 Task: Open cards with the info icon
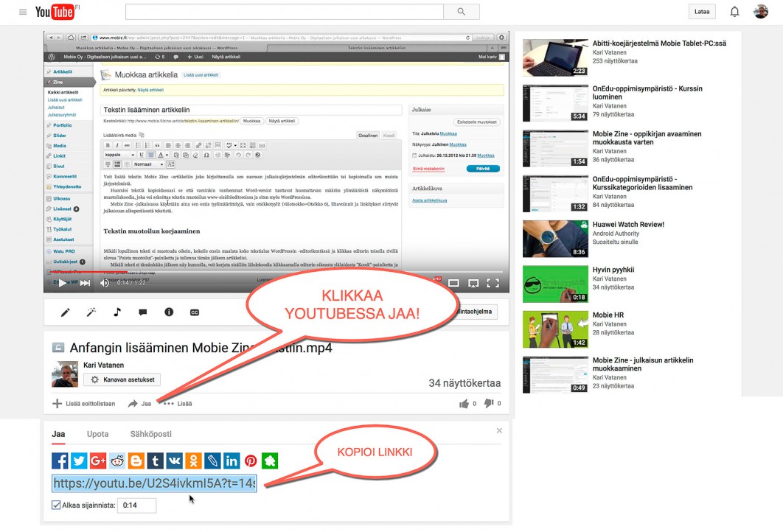[169, 312]
